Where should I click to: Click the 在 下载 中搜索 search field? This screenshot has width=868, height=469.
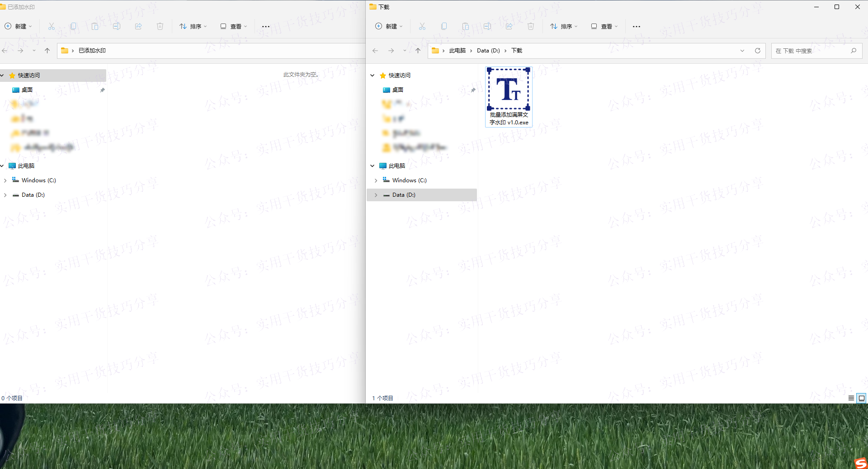point(809,51)
